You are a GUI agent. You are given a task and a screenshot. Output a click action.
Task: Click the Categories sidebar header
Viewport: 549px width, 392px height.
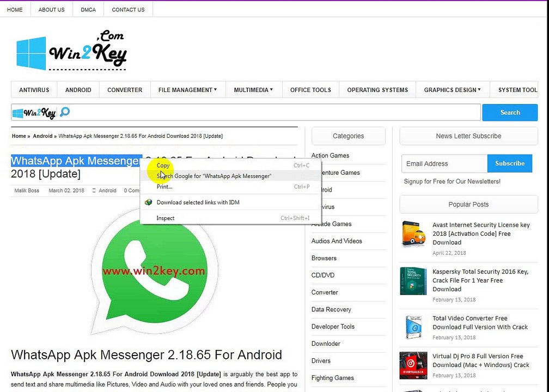(349, 136)
